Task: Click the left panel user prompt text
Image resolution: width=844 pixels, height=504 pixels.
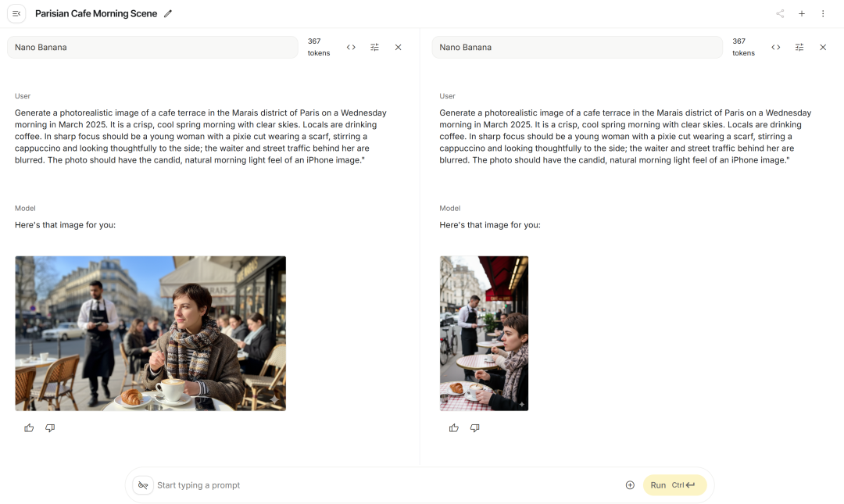Action: [x=201, y=136]
